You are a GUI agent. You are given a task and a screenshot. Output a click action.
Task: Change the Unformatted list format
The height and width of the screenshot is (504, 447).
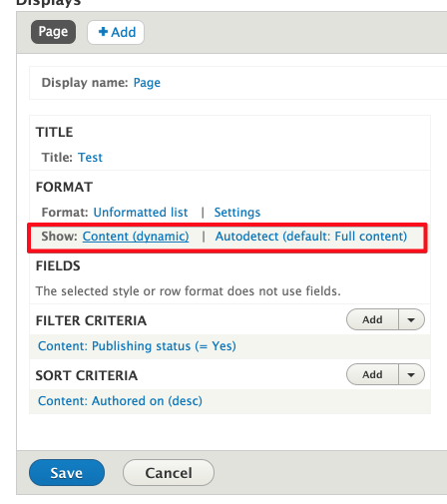tap(141, 213)
